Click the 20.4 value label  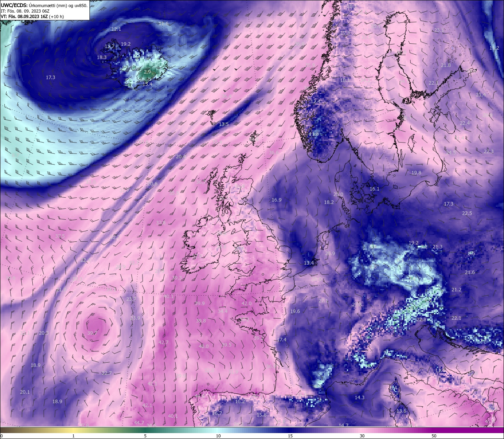coord(181,157)
